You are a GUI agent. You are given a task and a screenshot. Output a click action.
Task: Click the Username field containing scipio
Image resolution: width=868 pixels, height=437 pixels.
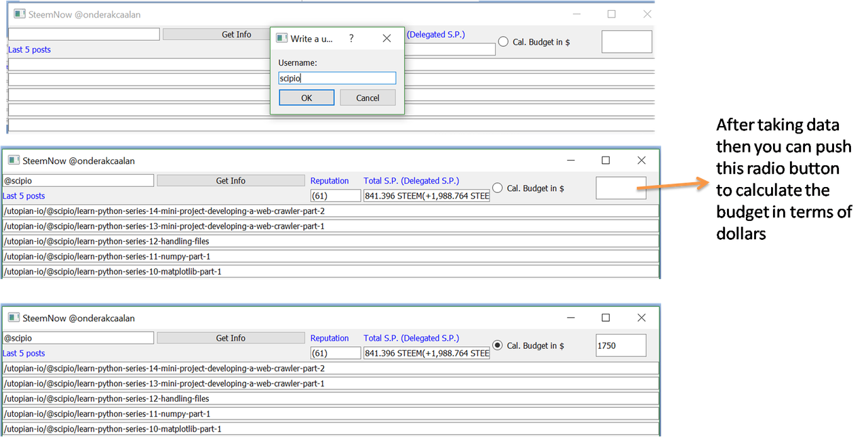(x=337, y=78)
